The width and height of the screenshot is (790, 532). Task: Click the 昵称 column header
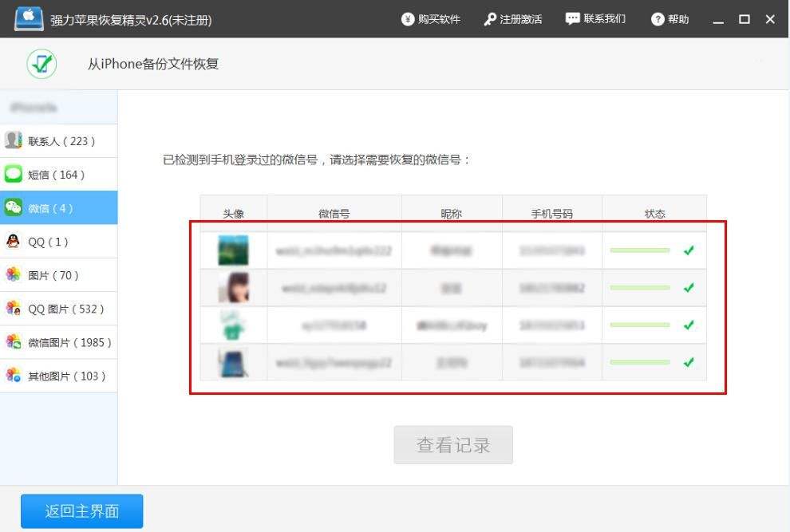point(451,214)
